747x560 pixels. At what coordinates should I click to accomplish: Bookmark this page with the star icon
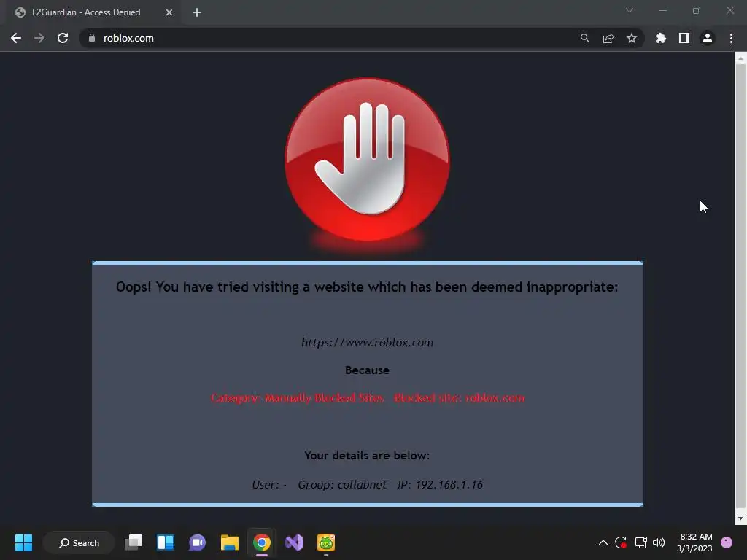click(632, 38)
